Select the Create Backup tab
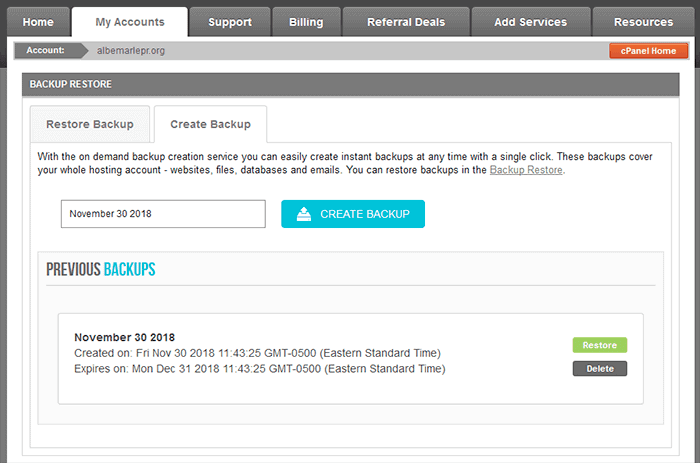This screenshot has width=700, height=463. click(x=211, y=124)
